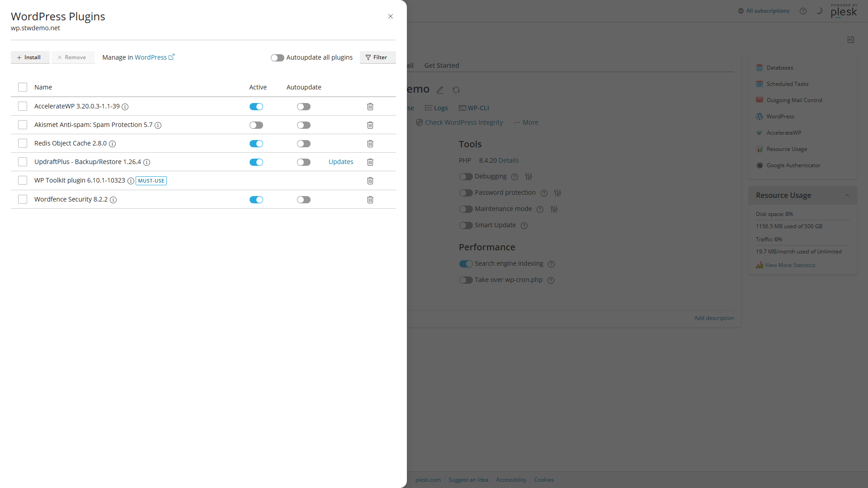Open Debugging settings sliders icon
This screenshot has height=488, width=868.
(529, 177)
